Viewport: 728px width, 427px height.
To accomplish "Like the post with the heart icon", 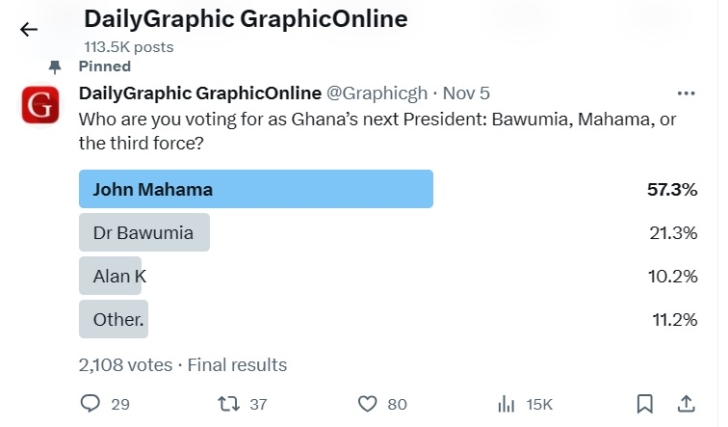I will pos(368,403).
